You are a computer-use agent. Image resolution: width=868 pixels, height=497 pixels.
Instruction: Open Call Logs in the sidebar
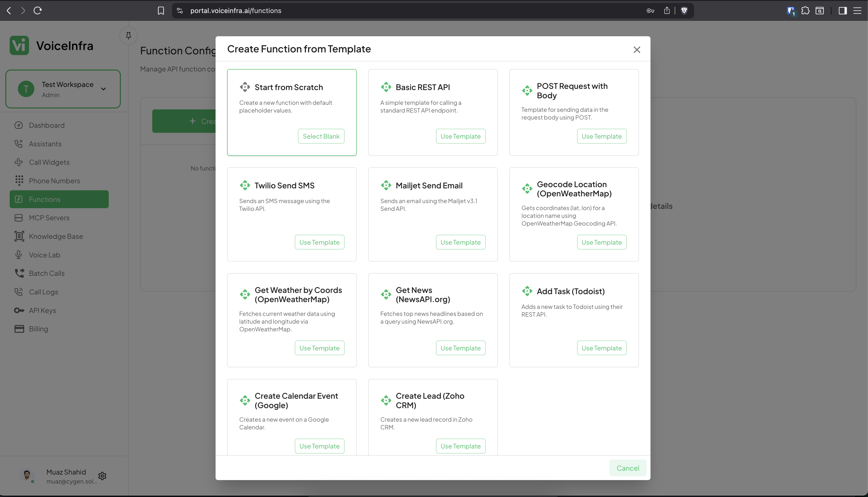coord(59,292)
